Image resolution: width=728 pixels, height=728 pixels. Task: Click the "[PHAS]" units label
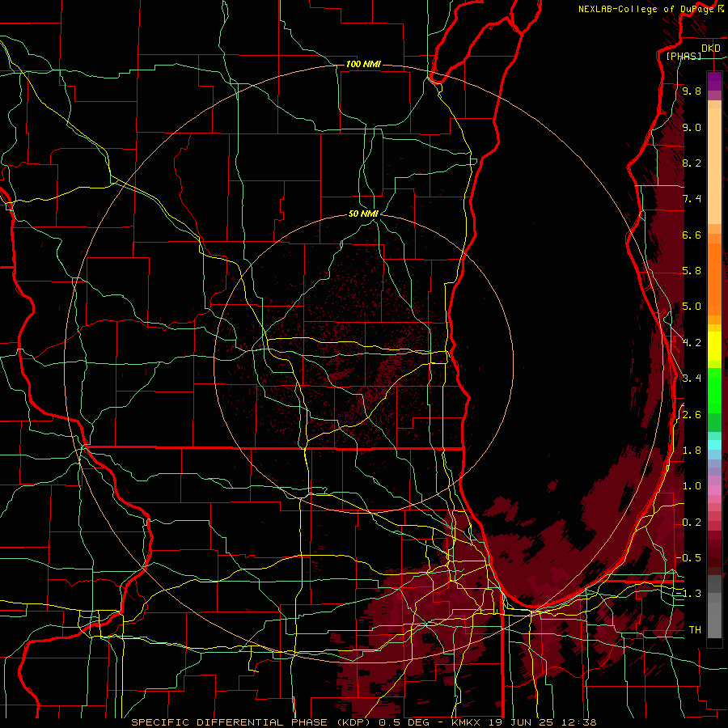(684, 56)
